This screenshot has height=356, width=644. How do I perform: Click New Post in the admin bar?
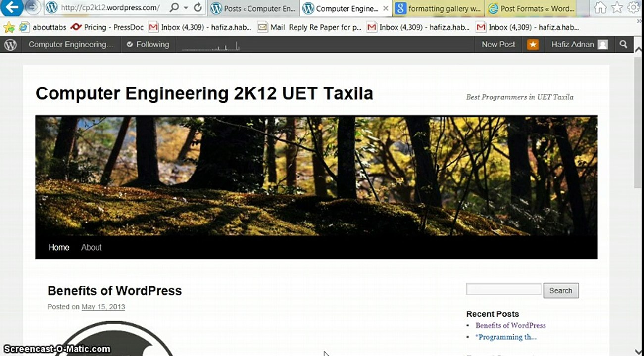(x=498, y=44)
